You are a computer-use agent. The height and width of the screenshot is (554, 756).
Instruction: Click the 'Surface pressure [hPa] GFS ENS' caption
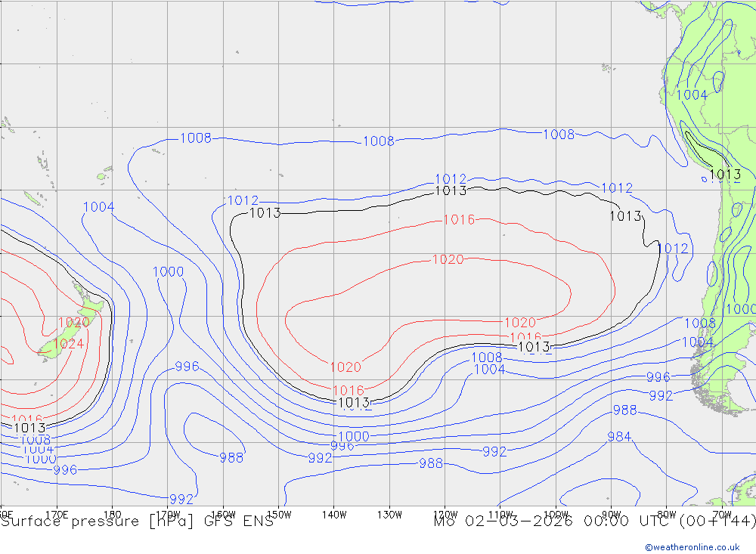click(x=138, y=522)
